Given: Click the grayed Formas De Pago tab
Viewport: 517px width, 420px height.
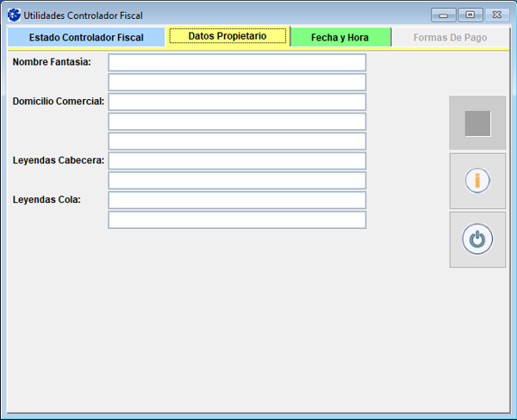Looking at the screenshot, I should click(450, 38).
